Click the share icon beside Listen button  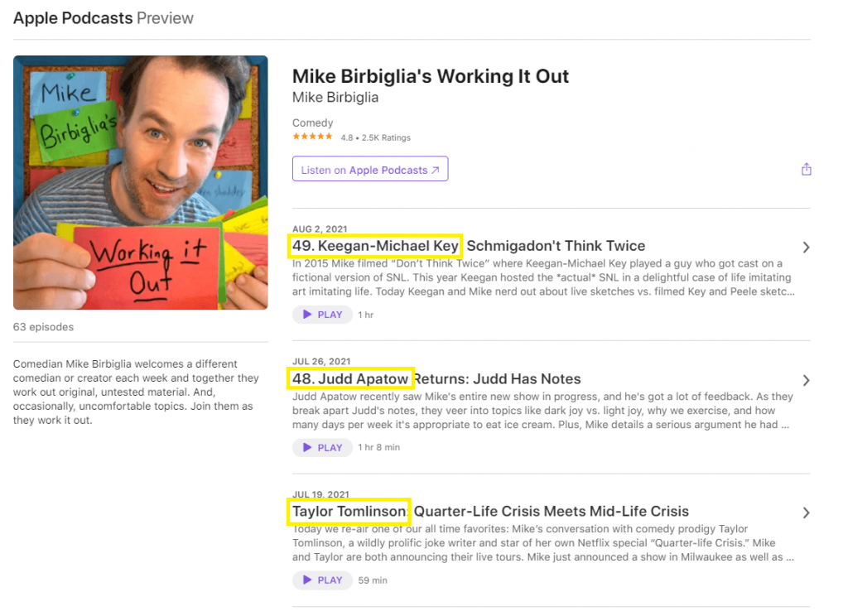[x=807, y=169]
